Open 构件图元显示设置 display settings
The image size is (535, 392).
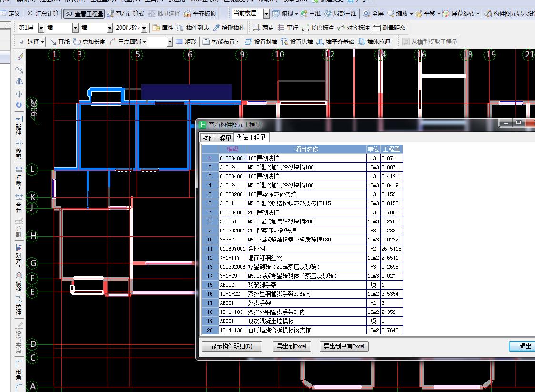(x=509, y=14)
